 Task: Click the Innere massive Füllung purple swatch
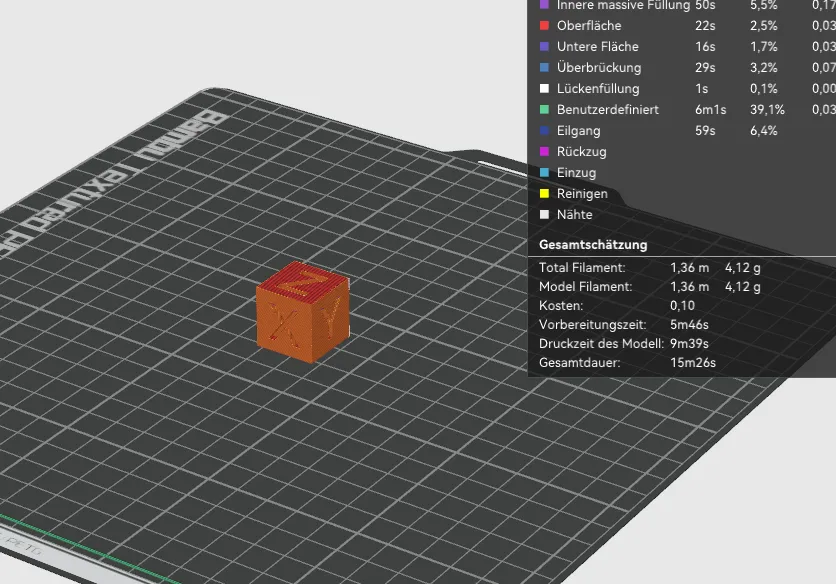tap(544, 5)
